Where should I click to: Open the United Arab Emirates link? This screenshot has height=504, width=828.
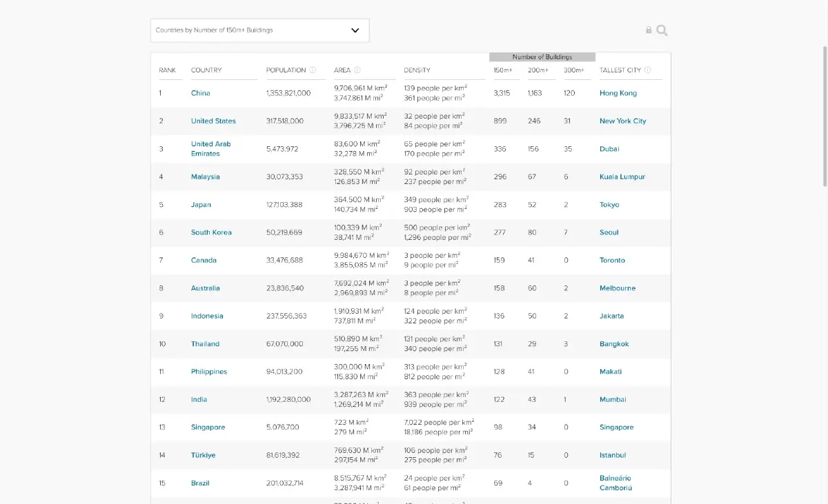210,149
